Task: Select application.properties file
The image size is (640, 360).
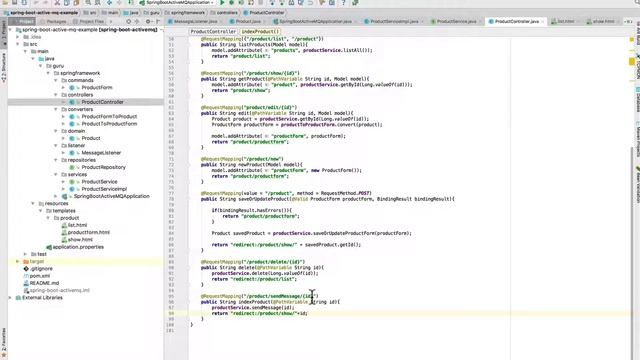Action: pyautogui.click(x=78, y=247)
